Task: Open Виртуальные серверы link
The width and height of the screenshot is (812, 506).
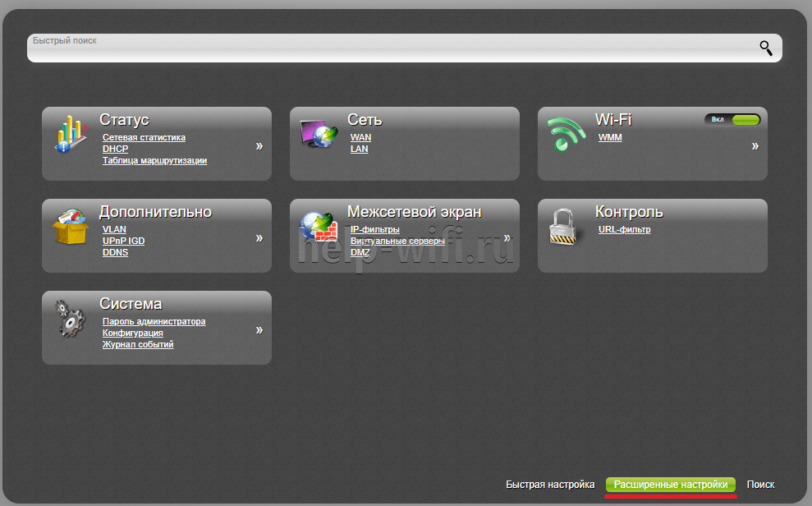Action: coord(397,241)
